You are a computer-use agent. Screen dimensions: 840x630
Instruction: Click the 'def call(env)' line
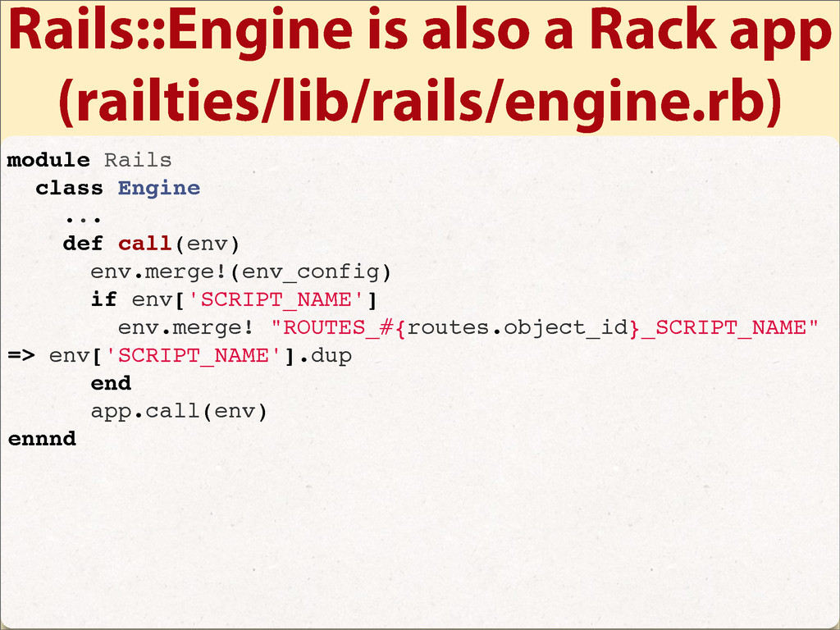tap(151, 244)
